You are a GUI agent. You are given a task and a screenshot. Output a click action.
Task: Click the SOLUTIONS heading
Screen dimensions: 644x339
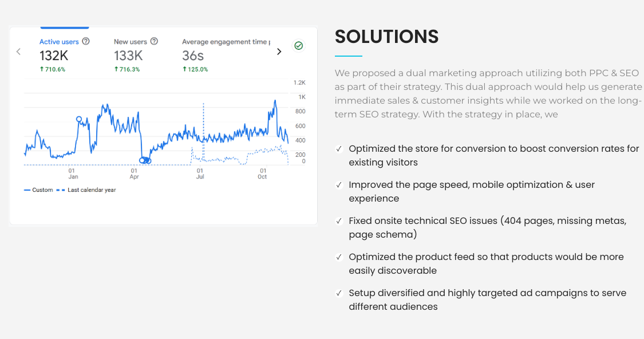coord(387,37)
